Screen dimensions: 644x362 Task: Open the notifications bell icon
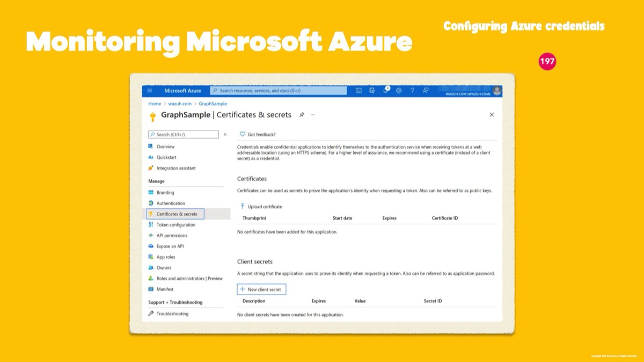point(385,91)
